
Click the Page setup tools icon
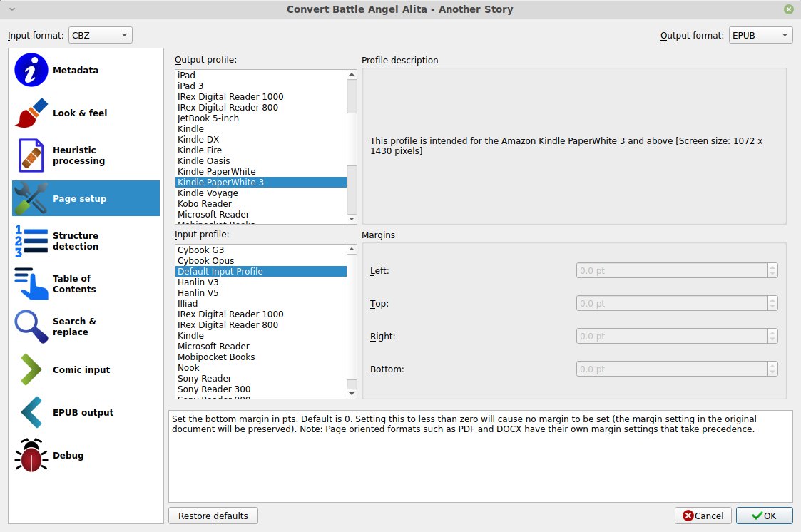point(31,198)
